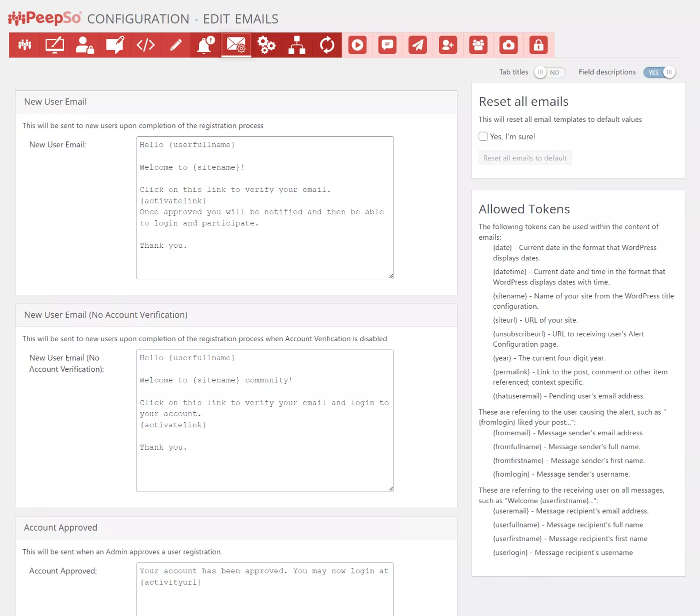Click the {fromfirstname} token entry

tap(569, 461)
